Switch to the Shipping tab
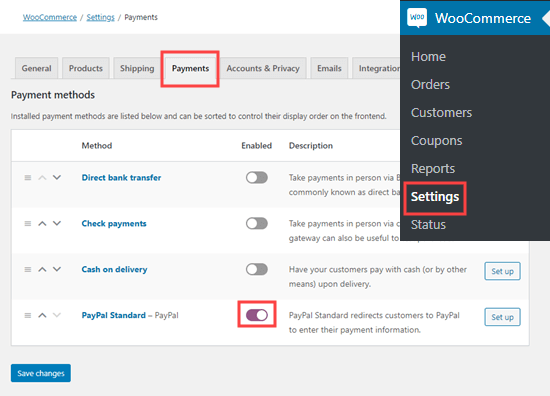The image size is (550, 396). 137,68
